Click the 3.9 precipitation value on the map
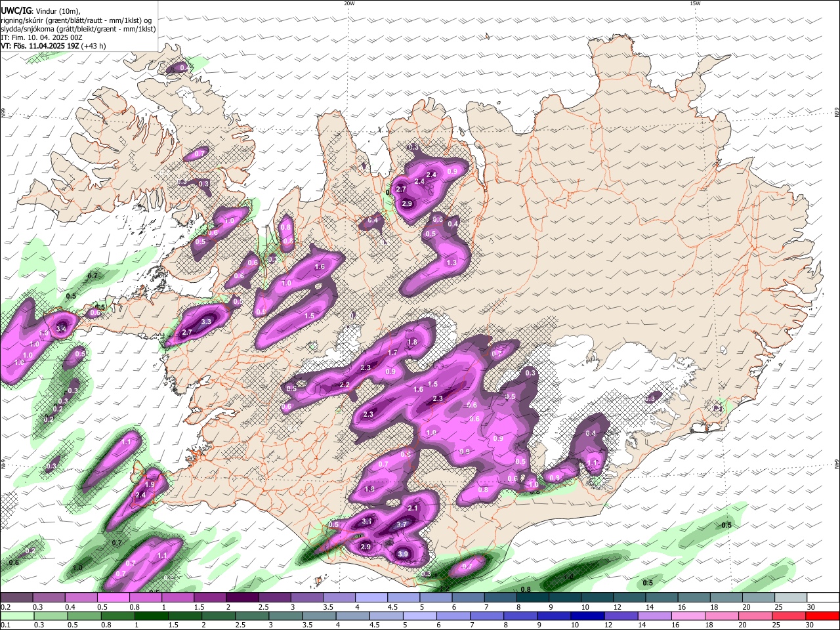The image size is (840, 630). (404, 555)
